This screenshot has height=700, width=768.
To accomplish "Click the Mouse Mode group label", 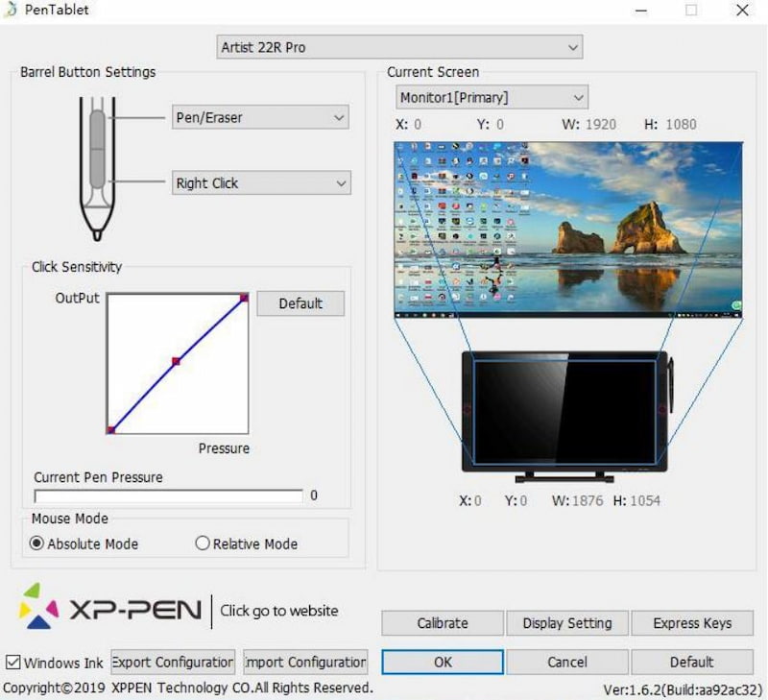I will coord(70,519).
